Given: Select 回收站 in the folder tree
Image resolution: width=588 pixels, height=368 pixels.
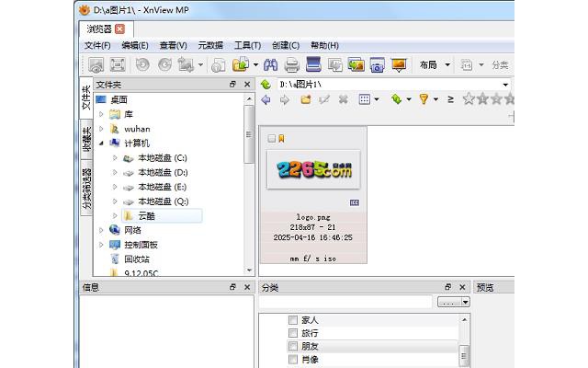Looking at the screenshot, I should click(137, 259).
